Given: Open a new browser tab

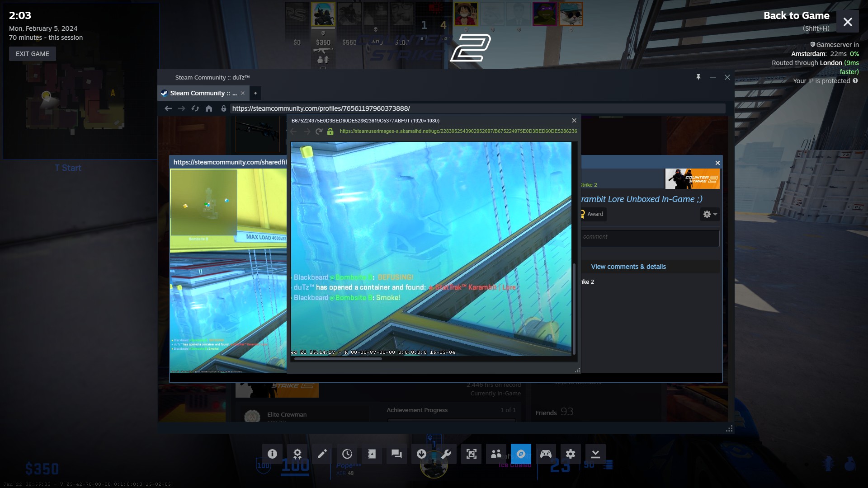Looking at the screenshot, I should coord(255,93).
